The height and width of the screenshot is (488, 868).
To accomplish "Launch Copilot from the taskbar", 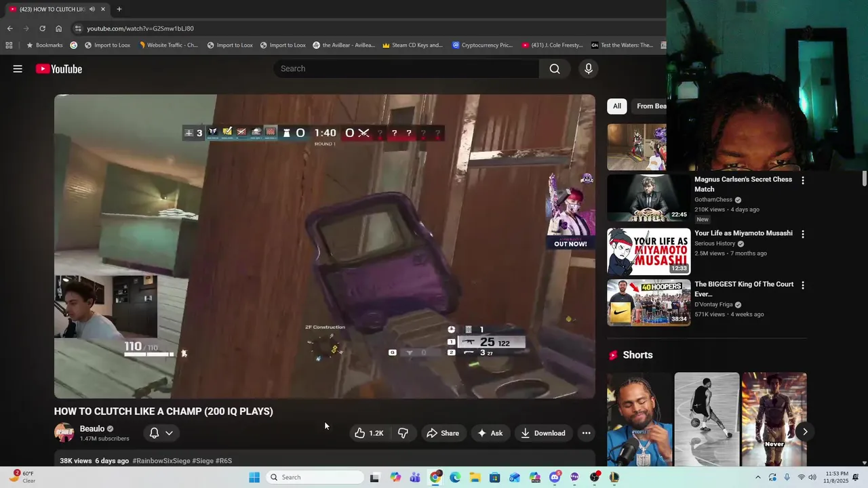I will tap(395, 477).
